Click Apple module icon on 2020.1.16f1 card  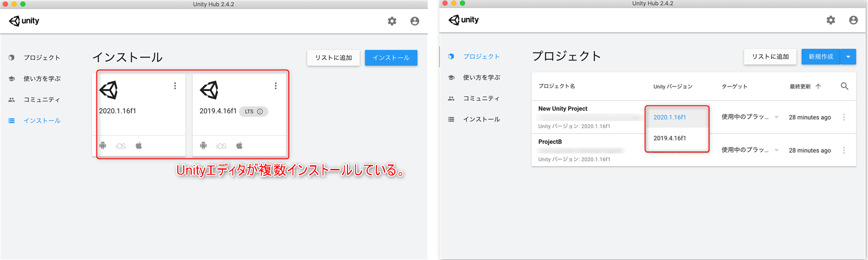[139, 145]
